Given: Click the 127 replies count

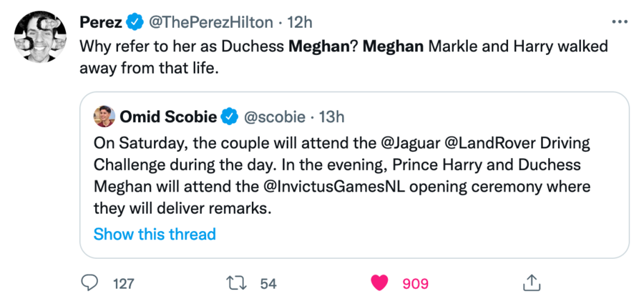Looking at the screenshot, I should [x=124, y=284].
